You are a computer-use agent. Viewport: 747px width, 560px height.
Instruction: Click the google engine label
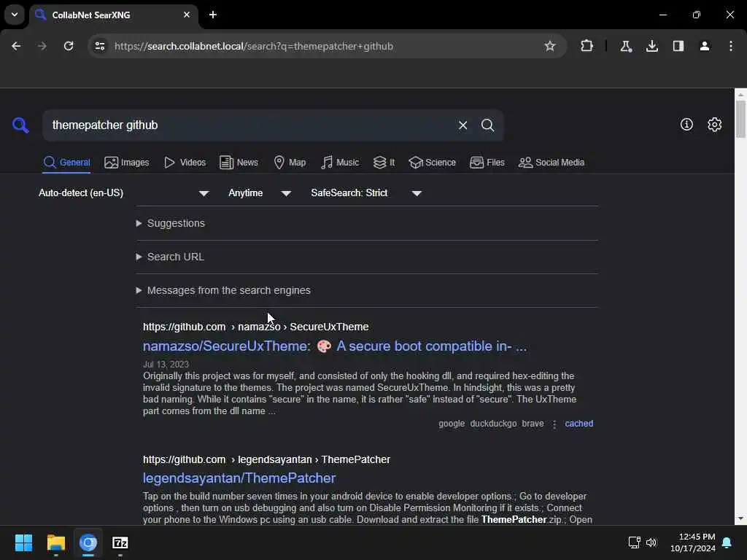click(452, 424)
